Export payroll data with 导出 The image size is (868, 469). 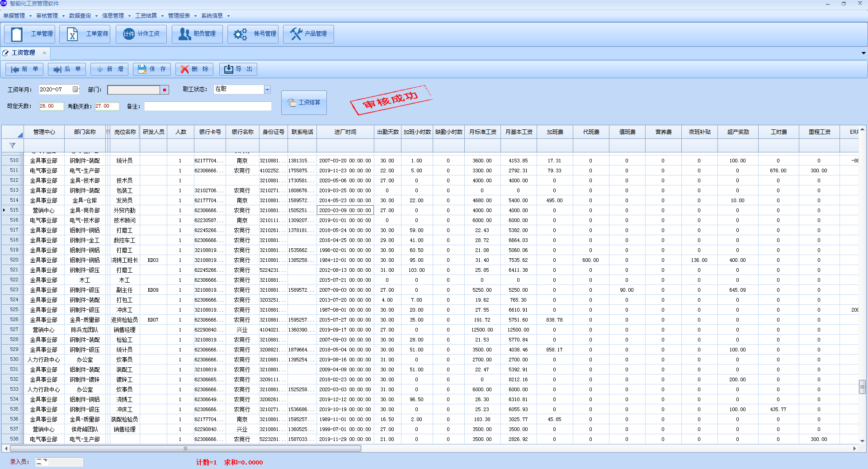tap(238, 69)
